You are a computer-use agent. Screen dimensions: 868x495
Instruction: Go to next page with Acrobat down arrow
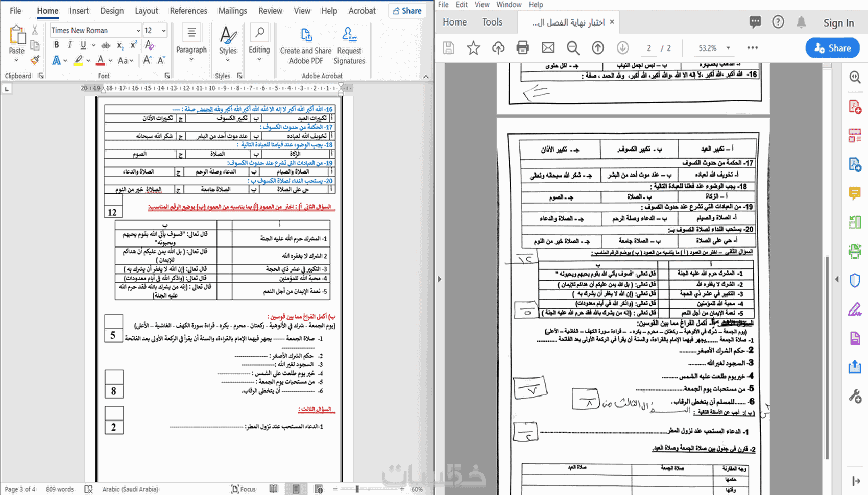tap(622, 48)
